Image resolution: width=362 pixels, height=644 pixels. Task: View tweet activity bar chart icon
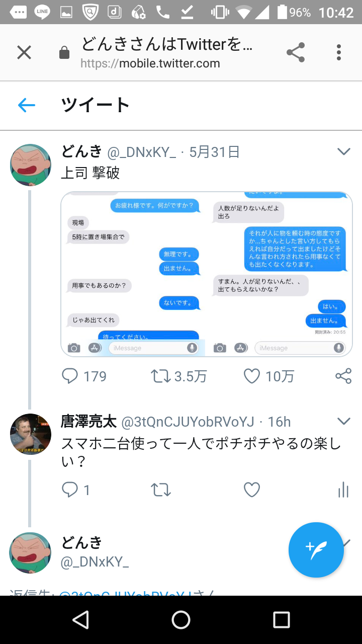[x=343, y=490]
